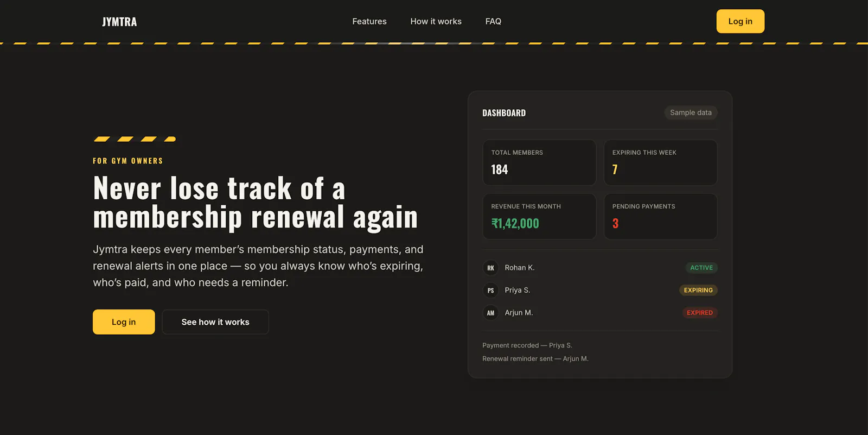The image size is (868, 435).
Task: Click the paragraph starting Jymtra keeps every member's
Action: pyautogui.click(x=258, y=266)
